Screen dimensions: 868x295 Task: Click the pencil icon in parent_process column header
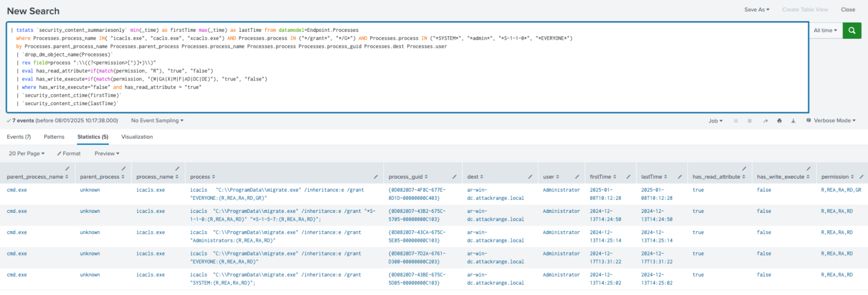tap(124, 169)
